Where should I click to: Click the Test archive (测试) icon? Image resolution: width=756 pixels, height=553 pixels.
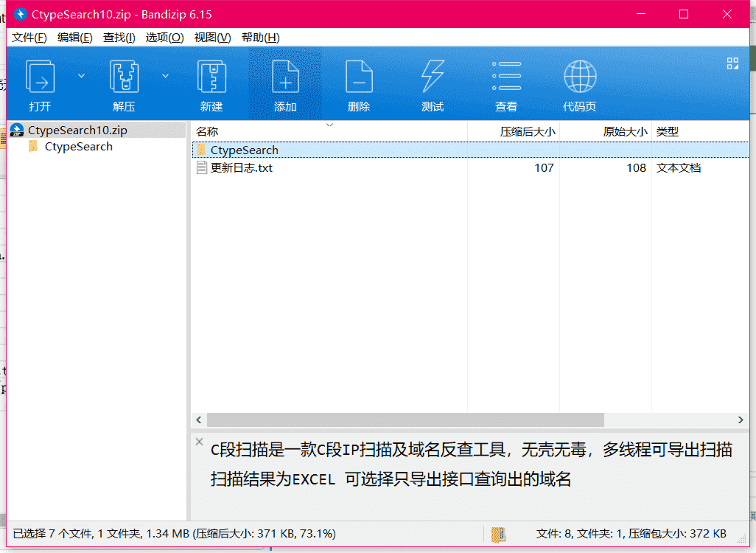click(433, 76)
